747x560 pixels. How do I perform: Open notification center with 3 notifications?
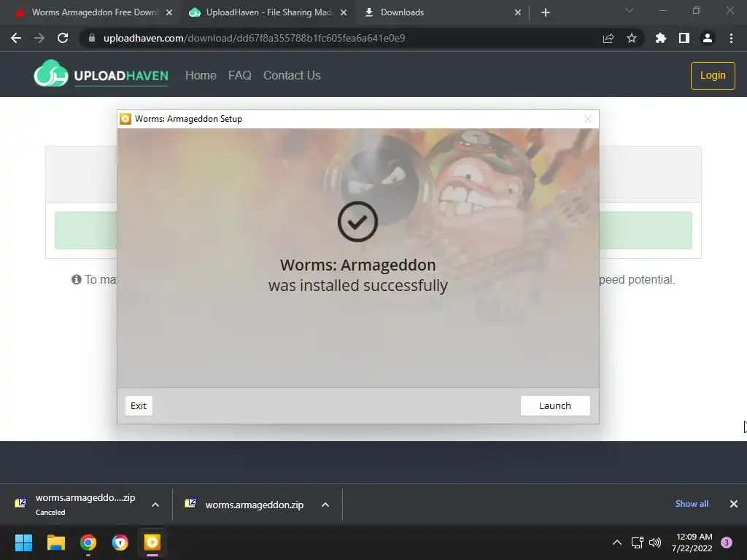pyautogui.click(x=727, y=542)
